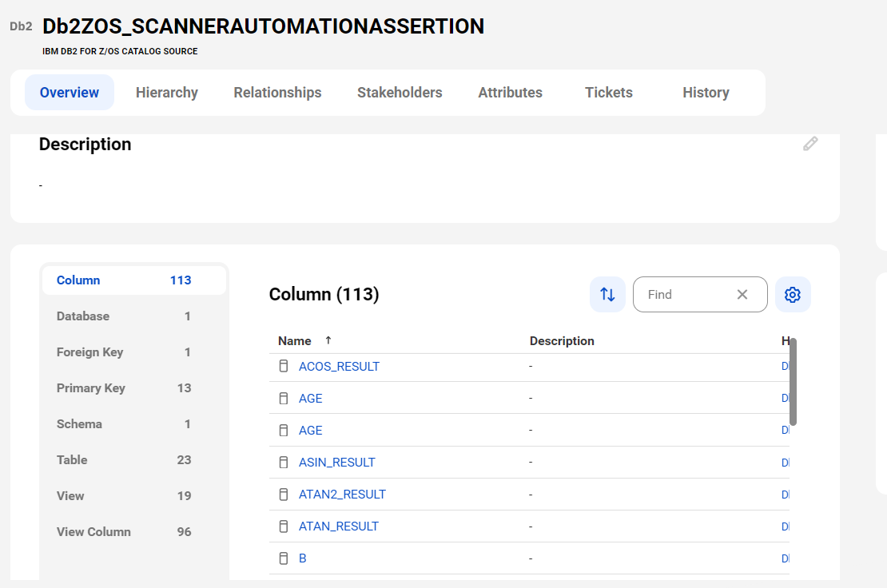
Task: Select the Database category
Action: click(134, 316)
